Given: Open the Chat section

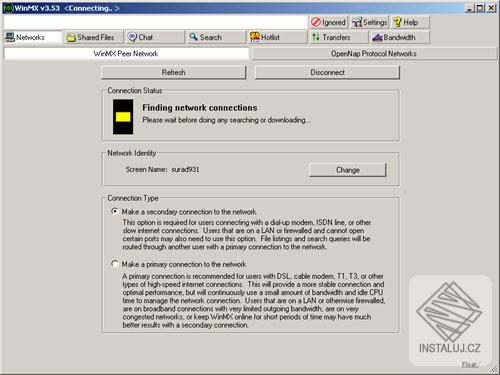Looking at the screenshot, I should pos(155,37).
